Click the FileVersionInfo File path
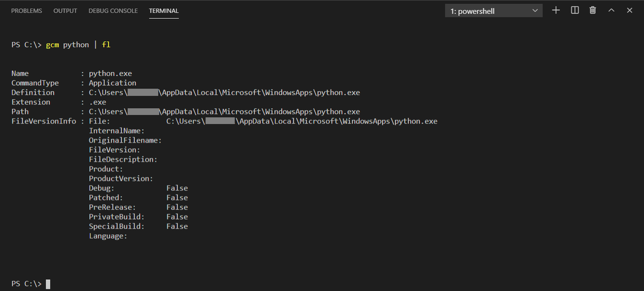The width and height of the screenshot is (644, 291). [x=302, y=122]
